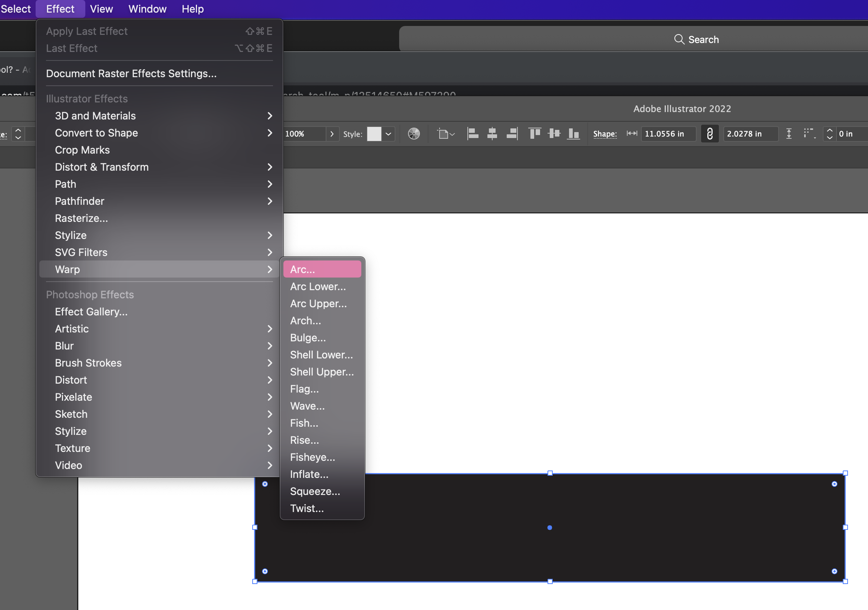Expand the zoom percentage arrow beside 100%

click(x=332, y=134)
